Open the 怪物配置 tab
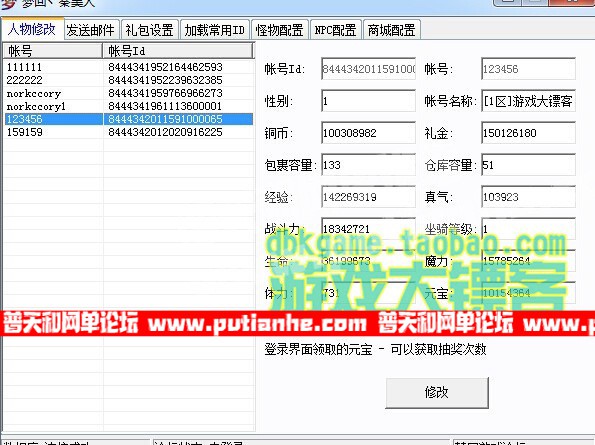595x445 pixels. point(279,30)
